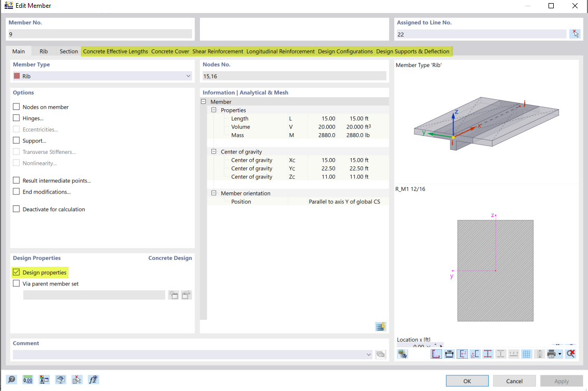Click the Assigned to Line No. input field
The width and height of the screenshot is (588, 391).
tap(480, 33)
